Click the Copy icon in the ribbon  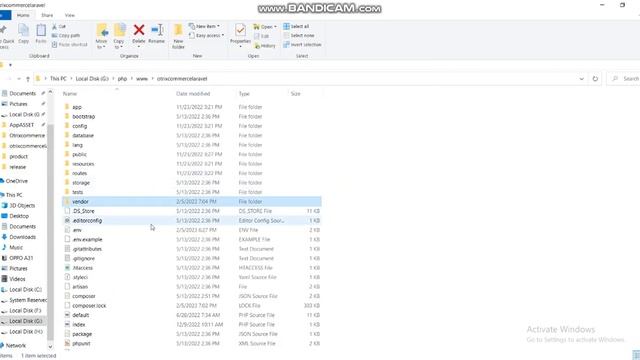point(24,33)
